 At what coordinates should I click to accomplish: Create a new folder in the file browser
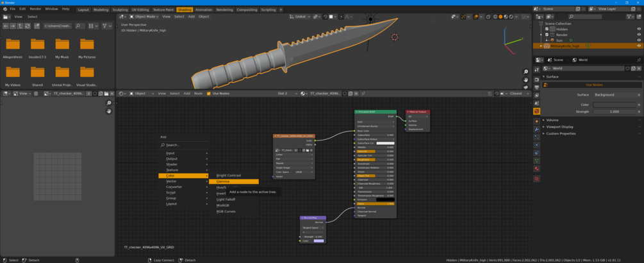[x=37, y=26]
